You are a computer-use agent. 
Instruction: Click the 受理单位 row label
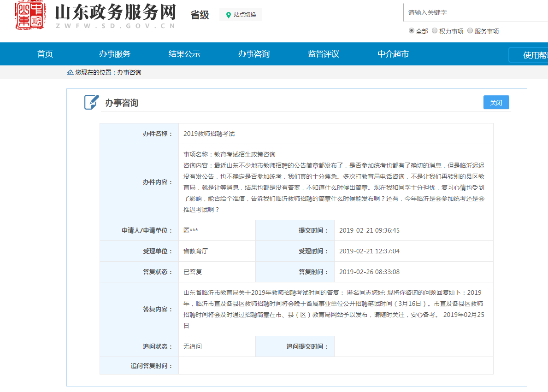pos(157,251)
